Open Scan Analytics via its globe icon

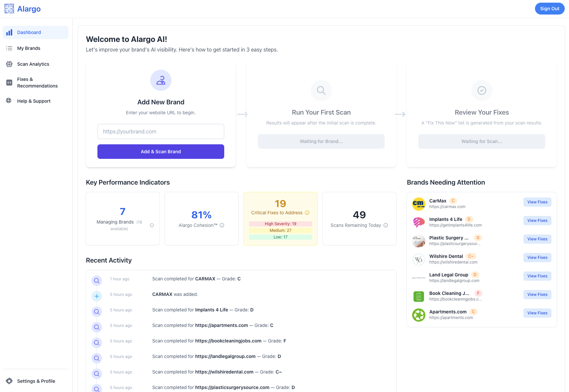click(9, 64)
